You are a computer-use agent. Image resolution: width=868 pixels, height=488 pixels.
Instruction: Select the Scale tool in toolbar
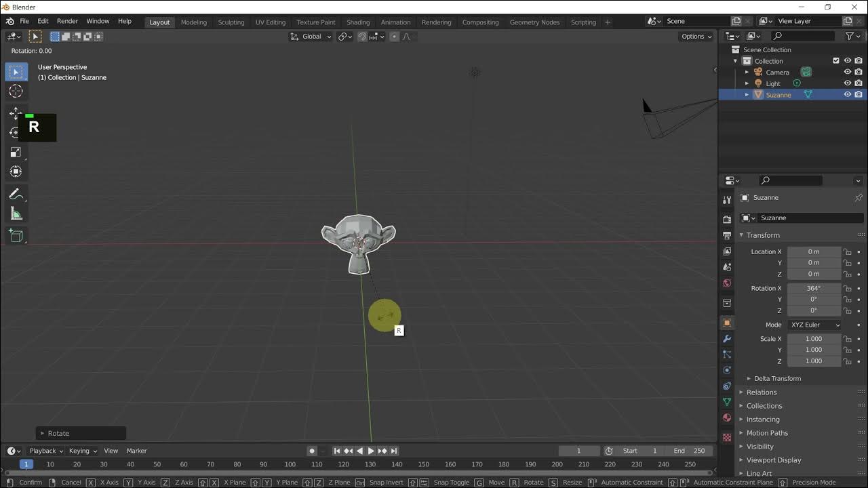(16, 152)
